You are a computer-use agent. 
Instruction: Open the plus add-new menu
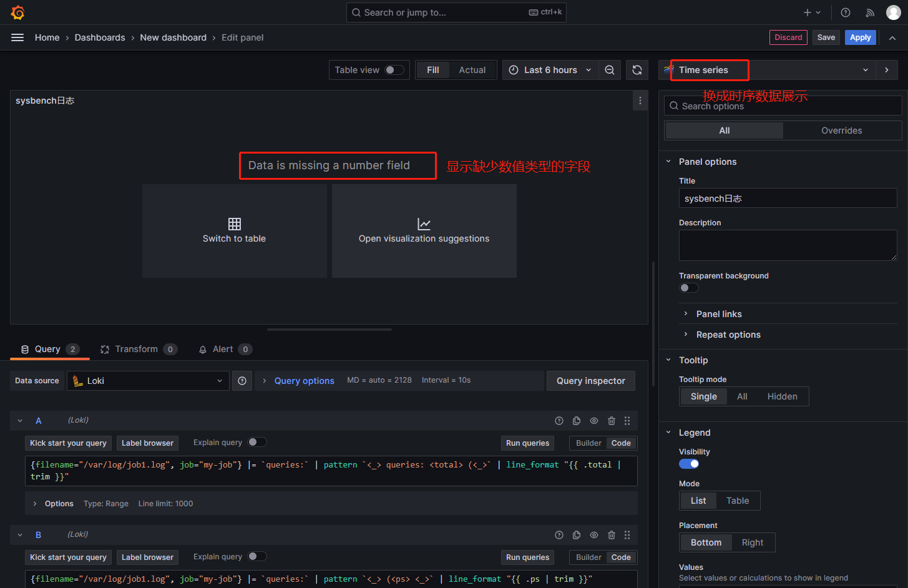tap(812, 12)
